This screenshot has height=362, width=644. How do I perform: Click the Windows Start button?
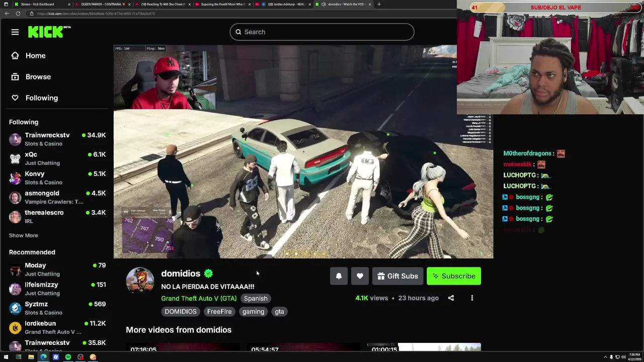(x=6, y=357)
